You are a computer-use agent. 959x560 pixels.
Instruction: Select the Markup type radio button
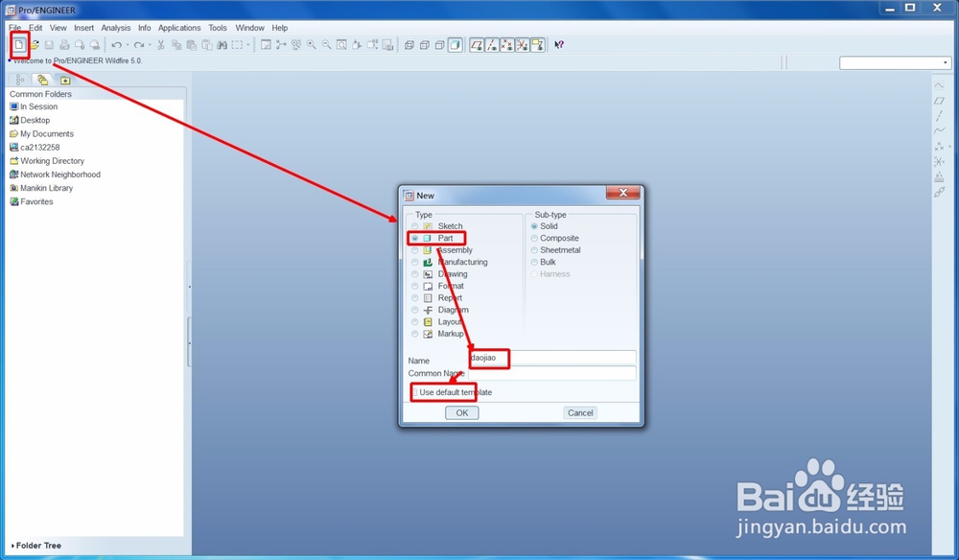[414, 334]
